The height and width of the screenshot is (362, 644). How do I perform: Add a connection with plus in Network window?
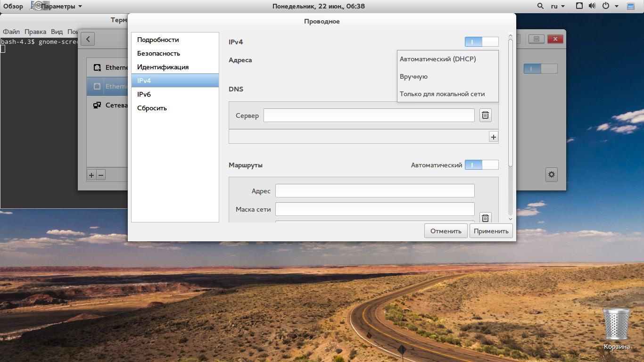point(91,175)
